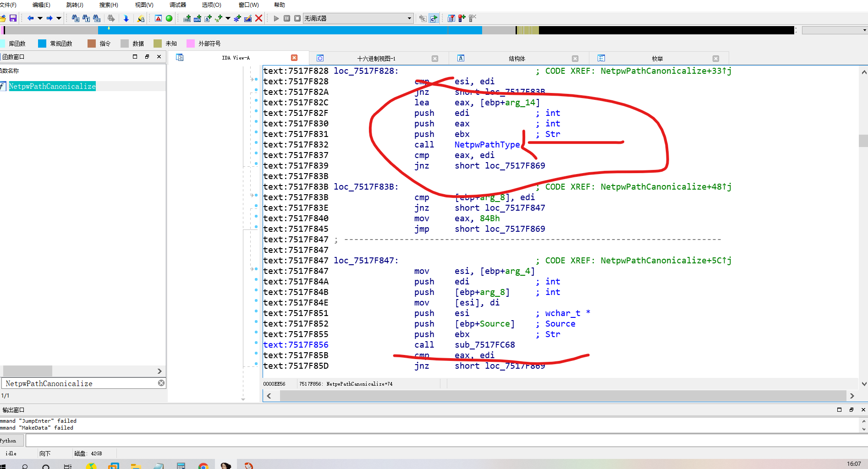
Task: Click the blue 常规函数 legend color swatch
Action: (42, 44)
